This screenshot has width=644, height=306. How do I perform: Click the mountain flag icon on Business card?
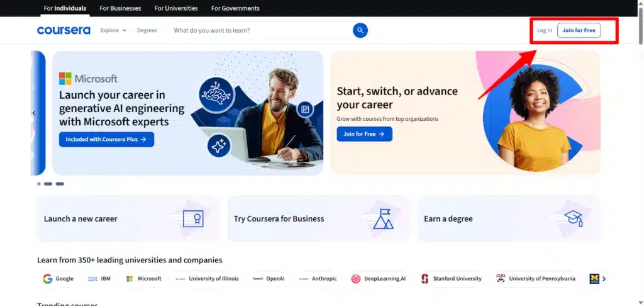coord(383,219)
